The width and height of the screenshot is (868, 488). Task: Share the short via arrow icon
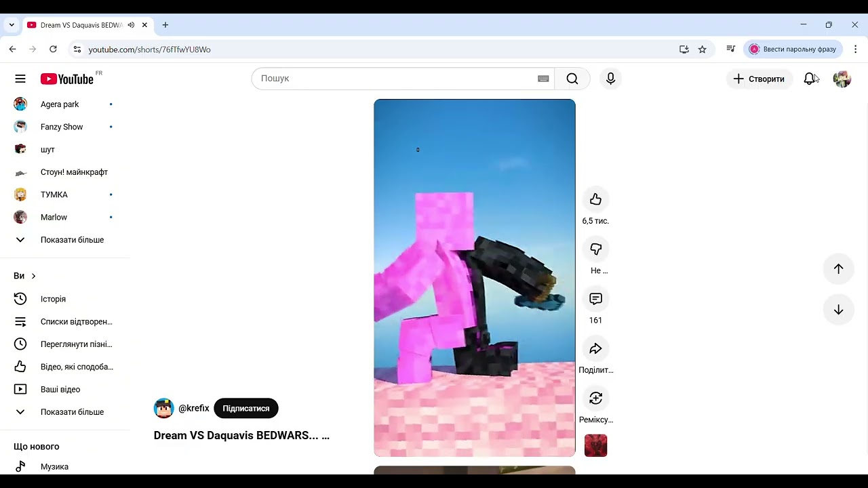tap(595, 348)
